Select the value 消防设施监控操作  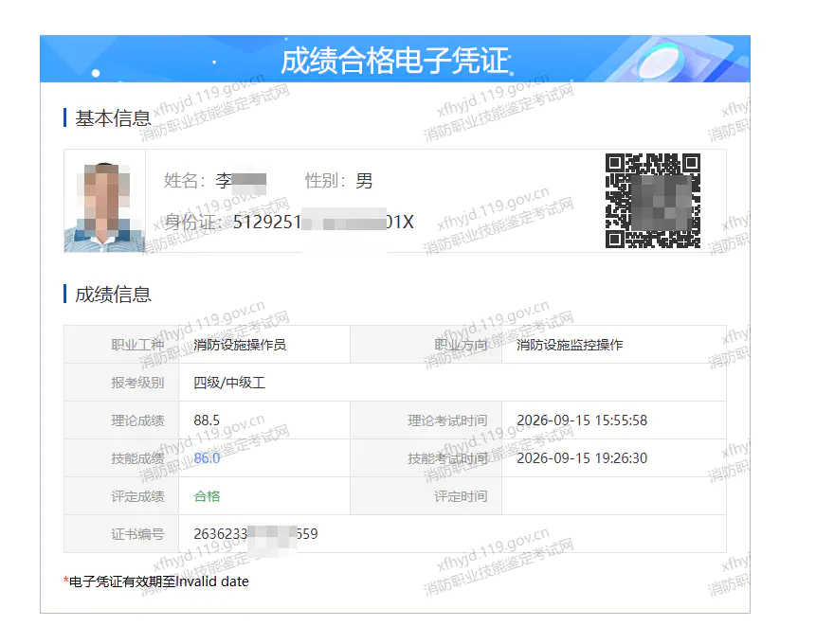(570, 345)
